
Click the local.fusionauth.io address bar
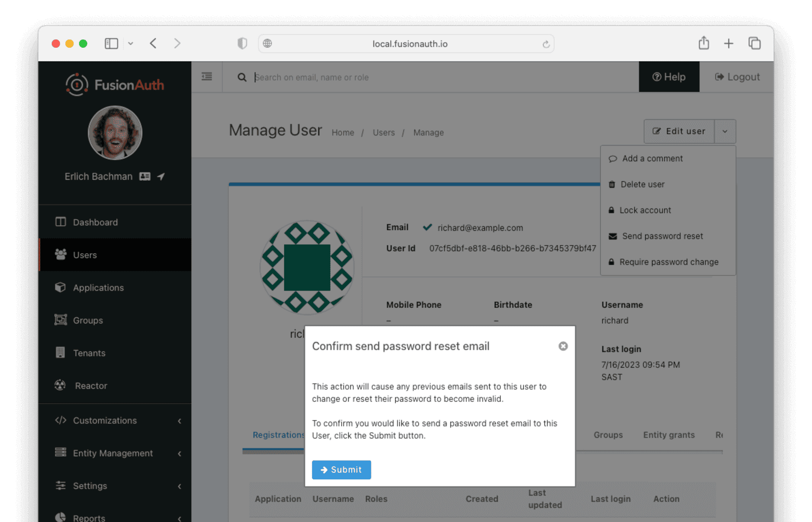(x=406, y=44)
